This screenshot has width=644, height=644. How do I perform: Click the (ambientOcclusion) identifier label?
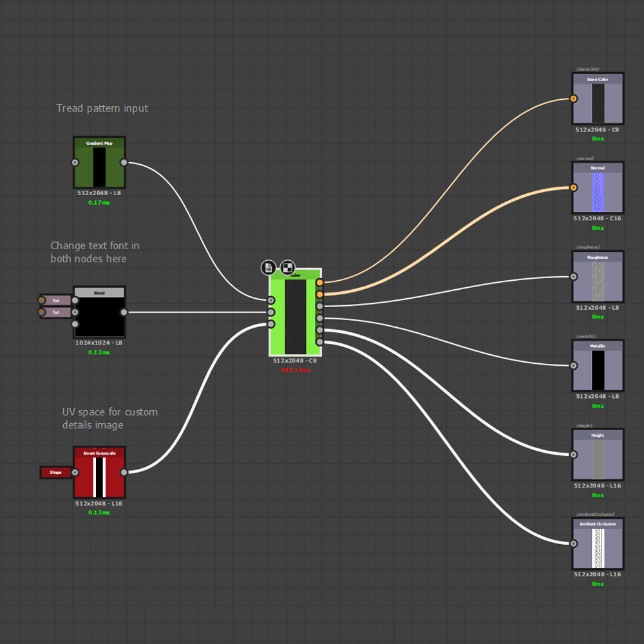pos(596,514)
